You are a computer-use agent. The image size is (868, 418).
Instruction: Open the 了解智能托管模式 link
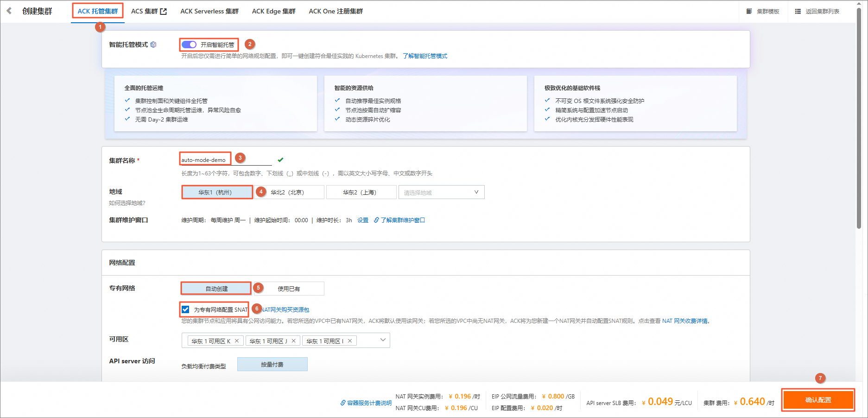425,56
